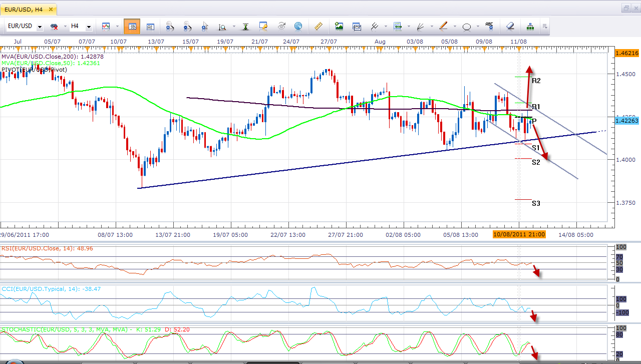This screenshot has height=364, width=641.
Task: Toggle the chart labels view button
Action: [150, 26]
